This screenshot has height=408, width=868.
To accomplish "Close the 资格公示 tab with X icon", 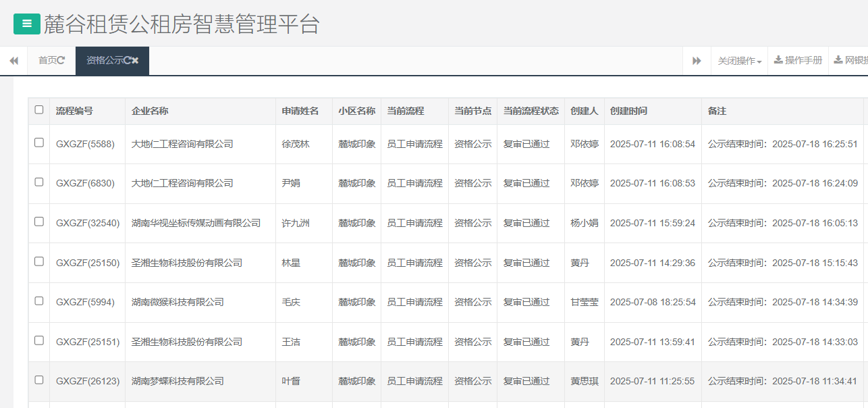I will click(x=135, y=60).
